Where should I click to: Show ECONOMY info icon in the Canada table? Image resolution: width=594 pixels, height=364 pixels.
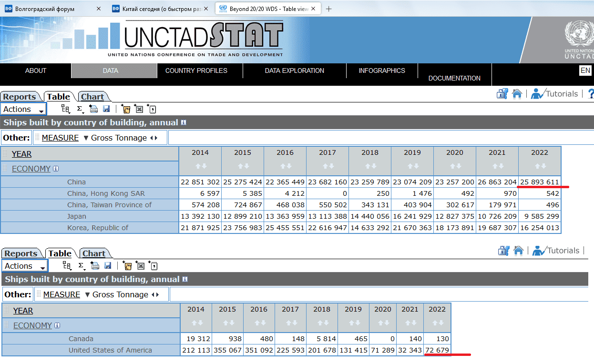pos(57,325)
